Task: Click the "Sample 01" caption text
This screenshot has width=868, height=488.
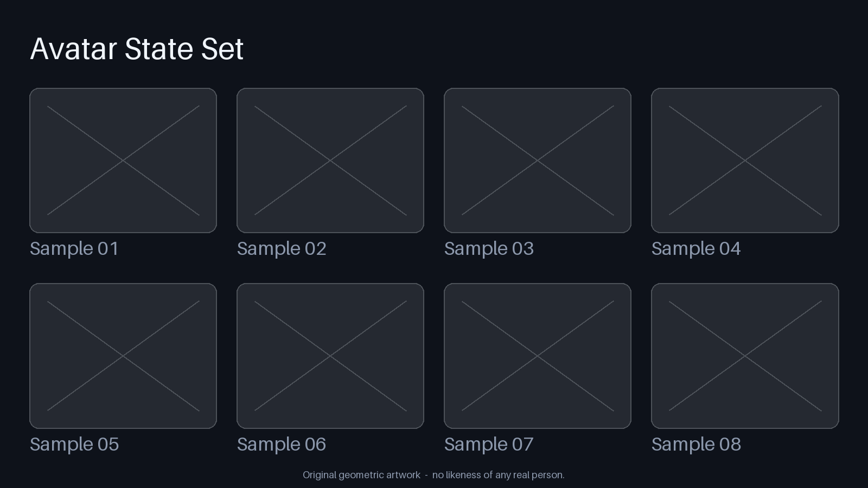Action: tap(74, 249)
